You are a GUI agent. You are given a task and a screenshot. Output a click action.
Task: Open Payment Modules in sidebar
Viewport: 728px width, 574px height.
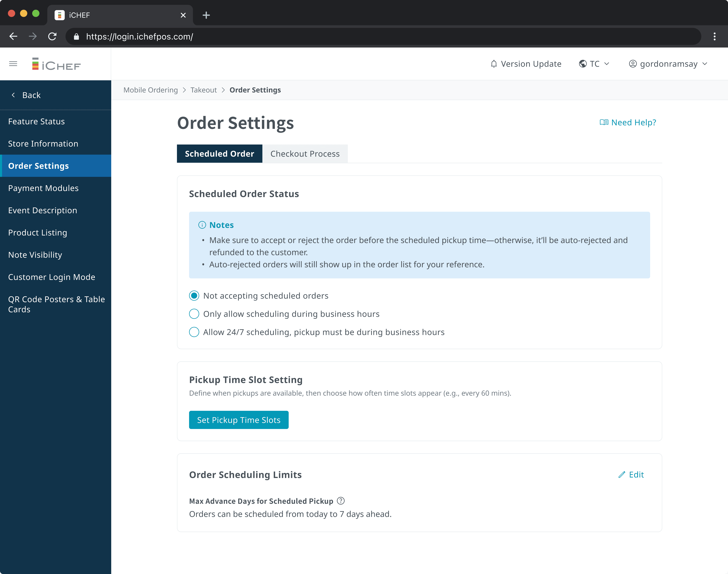click(x=43, y=188)
